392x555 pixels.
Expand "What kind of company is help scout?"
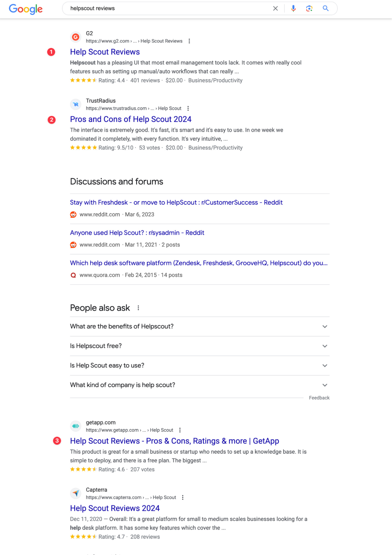click(x=200, y=385)
